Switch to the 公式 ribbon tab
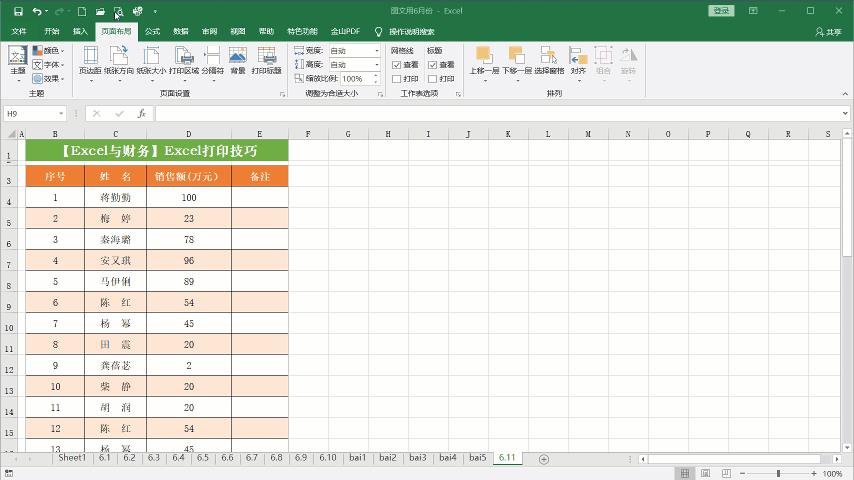 [x=152, y=31]
